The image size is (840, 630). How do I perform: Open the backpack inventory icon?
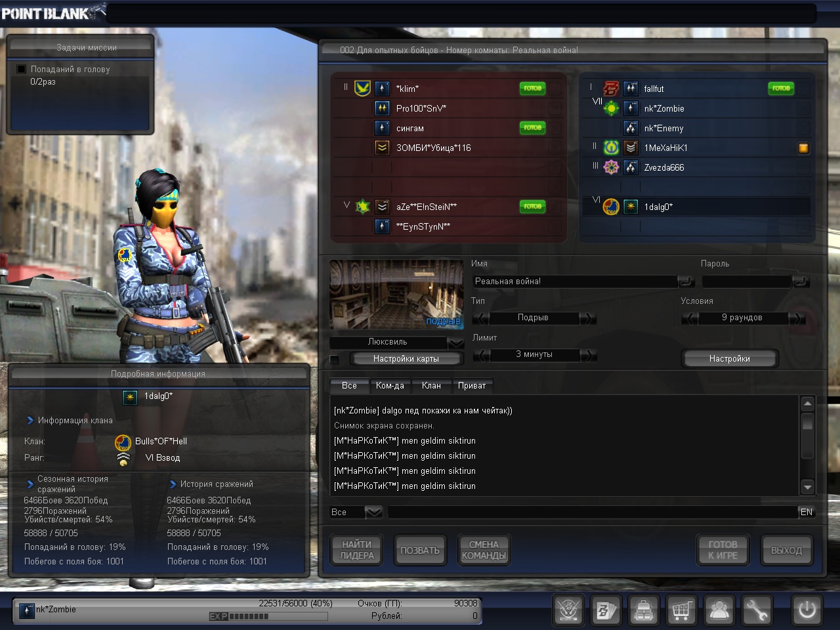pyautogui.click(x=643, y=610)
